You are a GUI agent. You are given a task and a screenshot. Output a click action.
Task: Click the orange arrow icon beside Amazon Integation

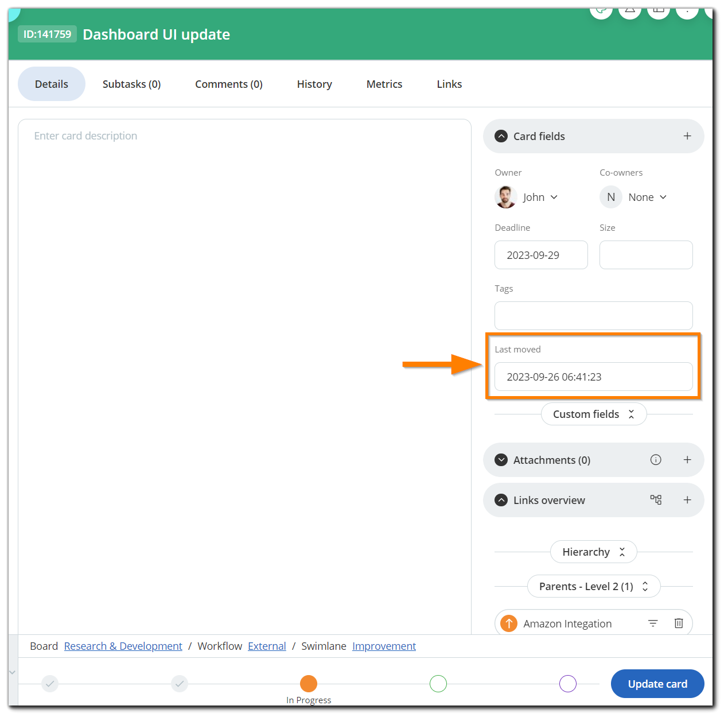click(x=509, y=623)
